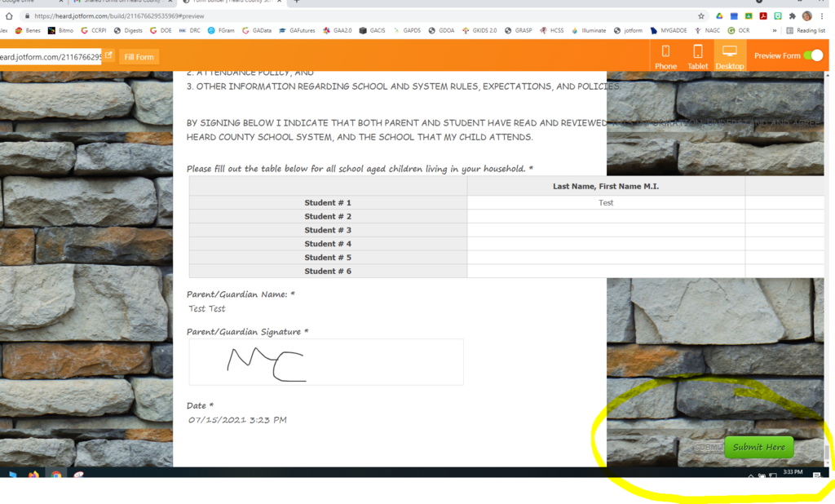The width and height of the screenshot is (835, 504).
Task: Open the NAGC bookmark
Action: click(x=707, y=31)
